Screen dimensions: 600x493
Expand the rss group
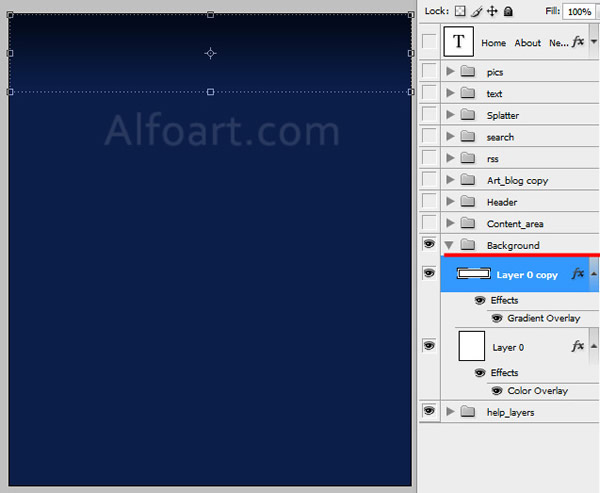pos(450,158)
